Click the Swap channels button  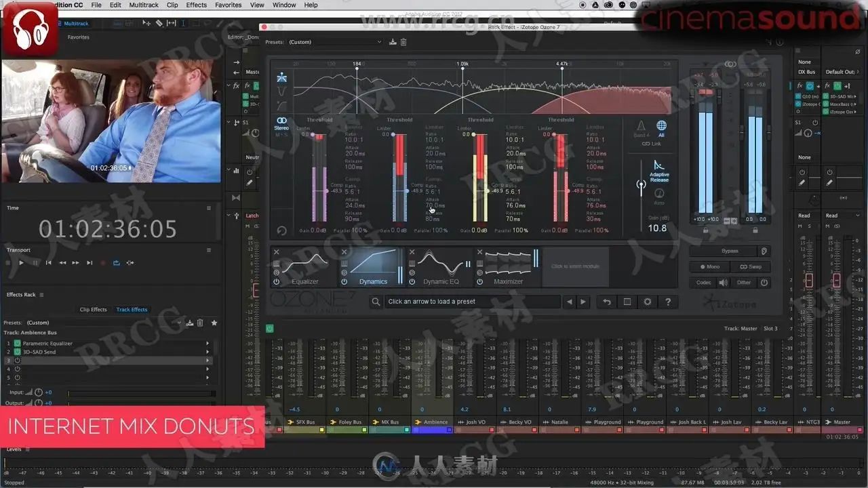[751, 266]
